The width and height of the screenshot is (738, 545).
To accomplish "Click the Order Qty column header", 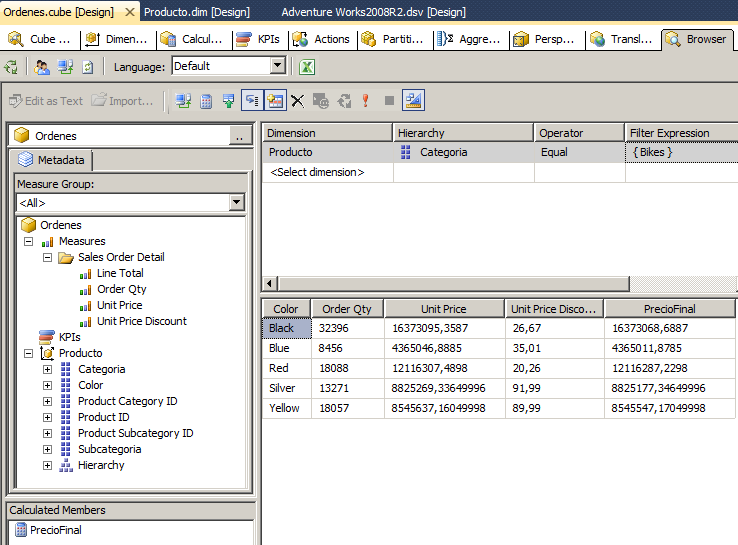I will [346, 309].
